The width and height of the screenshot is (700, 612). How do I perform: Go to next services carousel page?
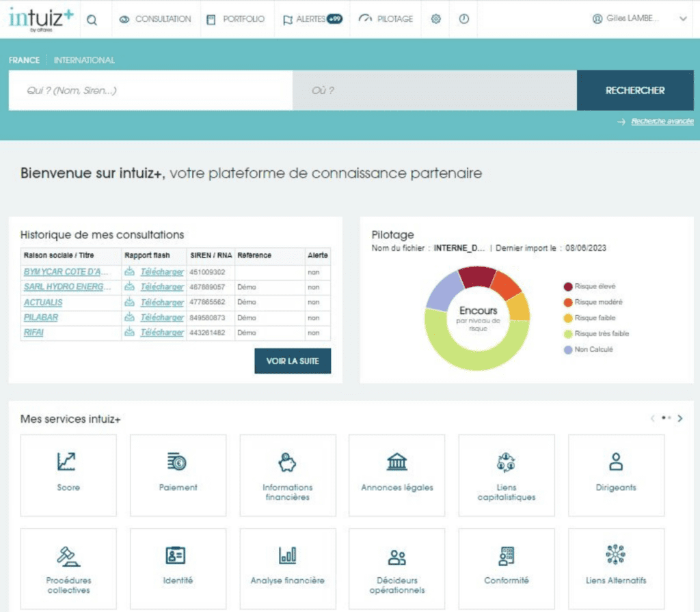point(680,419)
